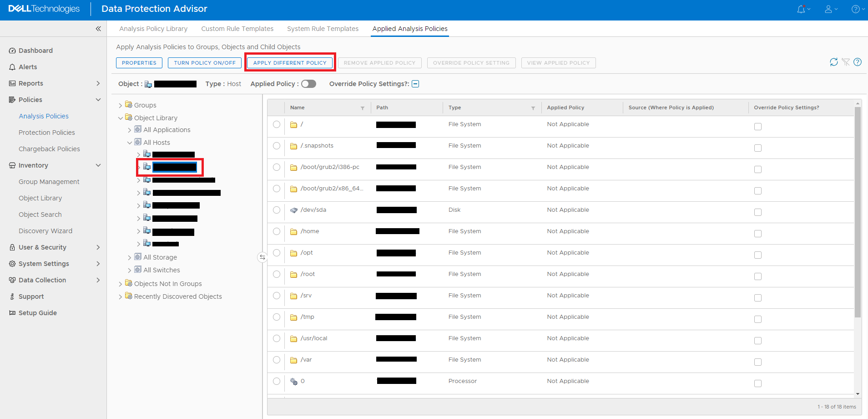Click the Turn Policy On/Off button

[x=205, y=63]
